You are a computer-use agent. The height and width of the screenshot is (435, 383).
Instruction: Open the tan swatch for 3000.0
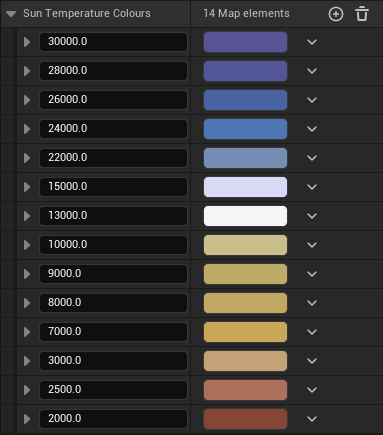(x=245, y=361)
